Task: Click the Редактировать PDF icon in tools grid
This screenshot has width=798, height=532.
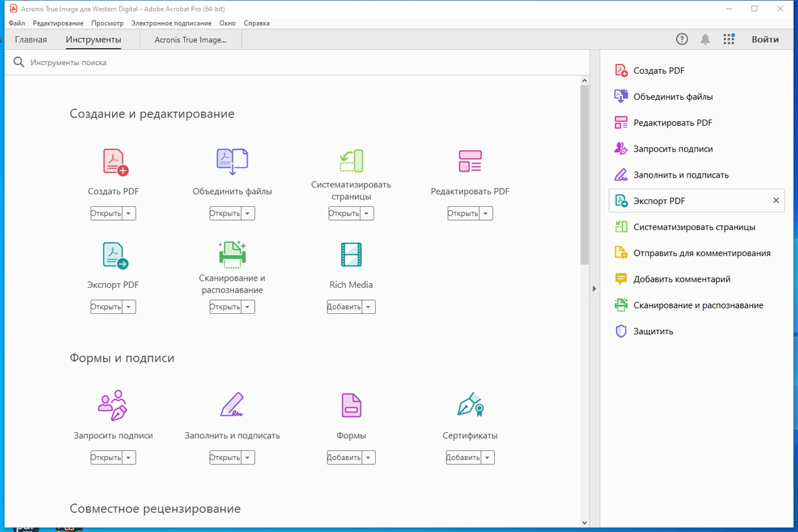Action: (470, 161)
